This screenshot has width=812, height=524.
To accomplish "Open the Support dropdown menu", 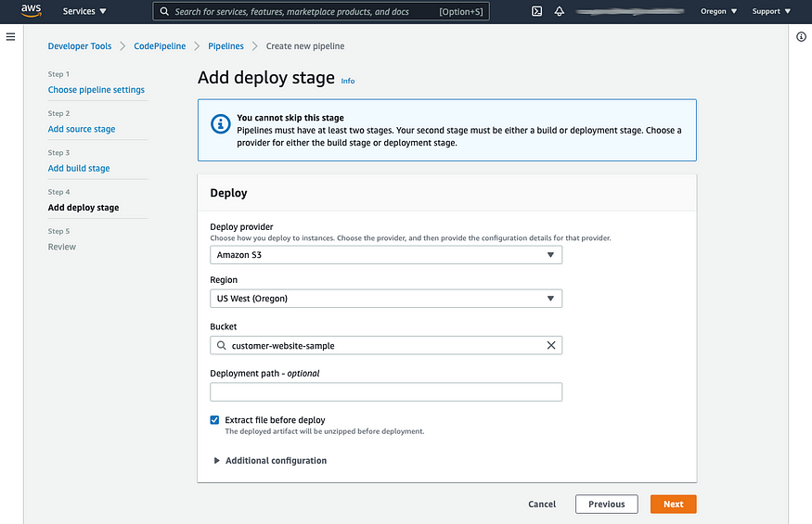I will click(771, 11).
